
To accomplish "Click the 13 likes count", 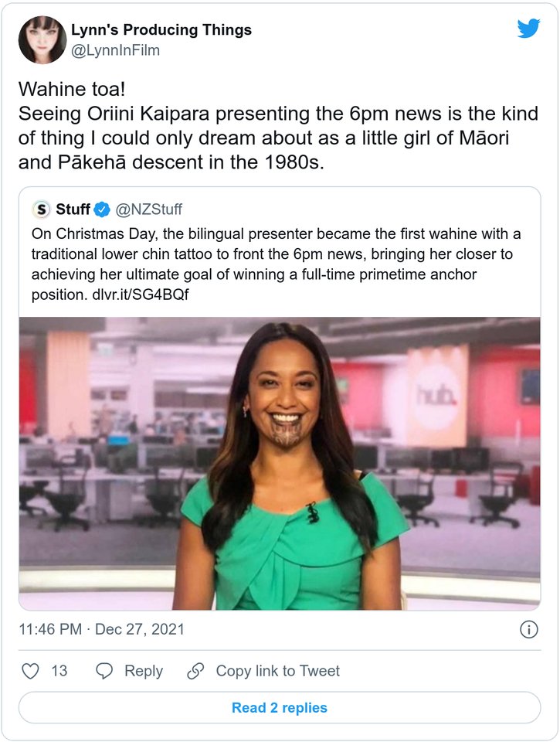I will pyautogui.click(x=59, y=671).
